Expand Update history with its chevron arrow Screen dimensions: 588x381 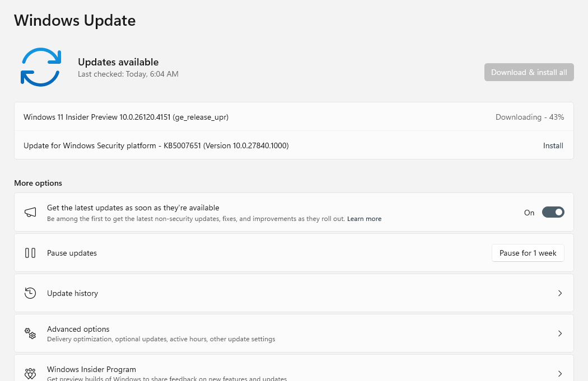559,293
